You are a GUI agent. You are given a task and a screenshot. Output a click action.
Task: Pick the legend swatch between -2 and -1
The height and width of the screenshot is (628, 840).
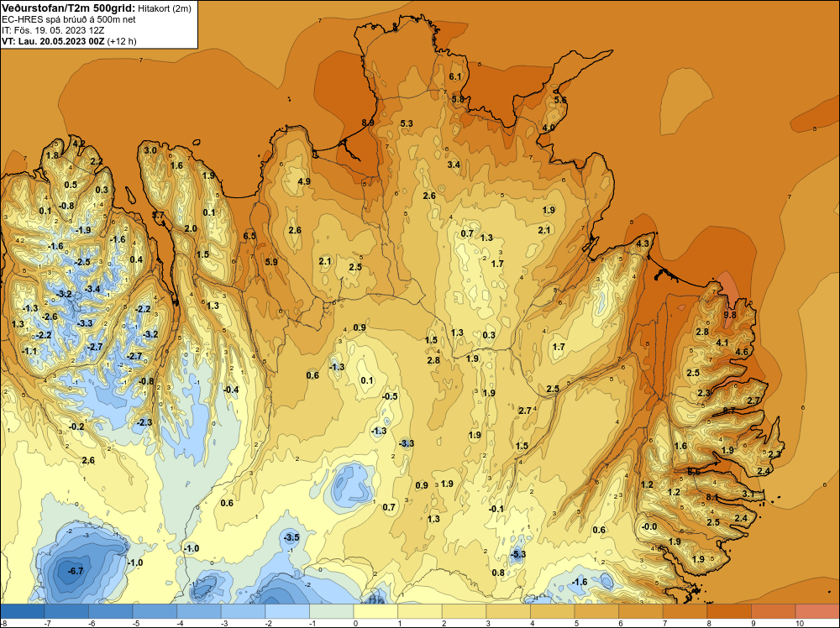(287, 611)
